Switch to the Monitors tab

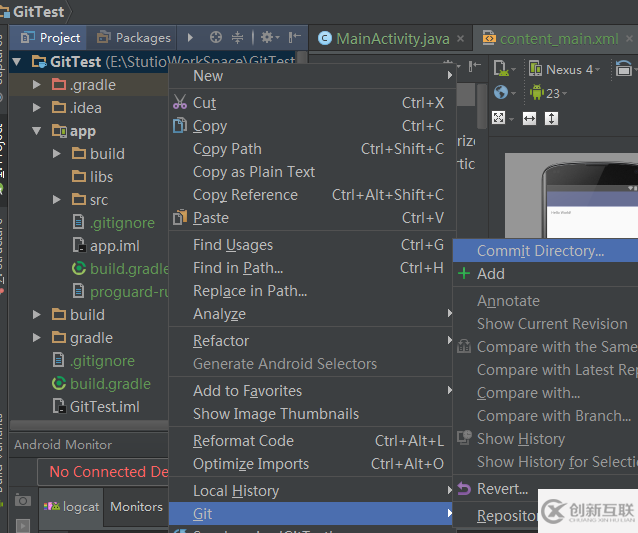click(136, 507)
